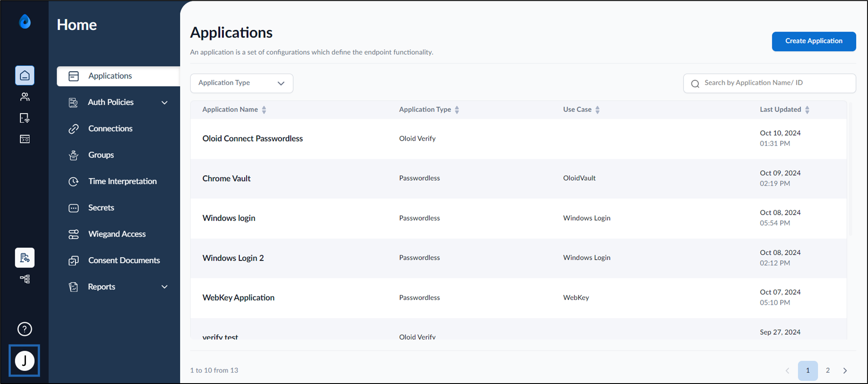The width and height of the screenshot is (868, 384).
Task: Click Oct 09, 2024 date cell
Action: [x=780, y=173]
